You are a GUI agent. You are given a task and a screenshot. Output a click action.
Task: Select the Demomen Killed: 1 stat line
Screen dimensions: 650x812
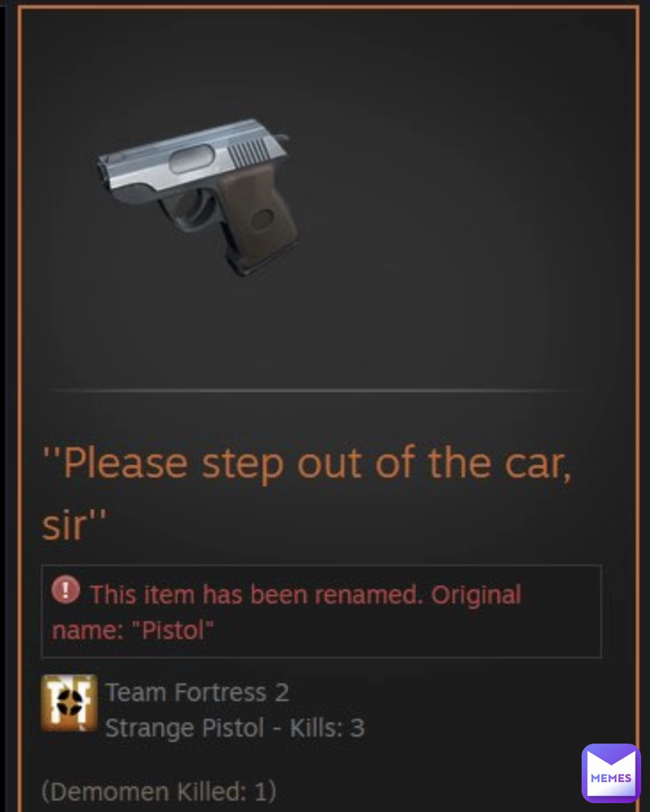(158, 792)
